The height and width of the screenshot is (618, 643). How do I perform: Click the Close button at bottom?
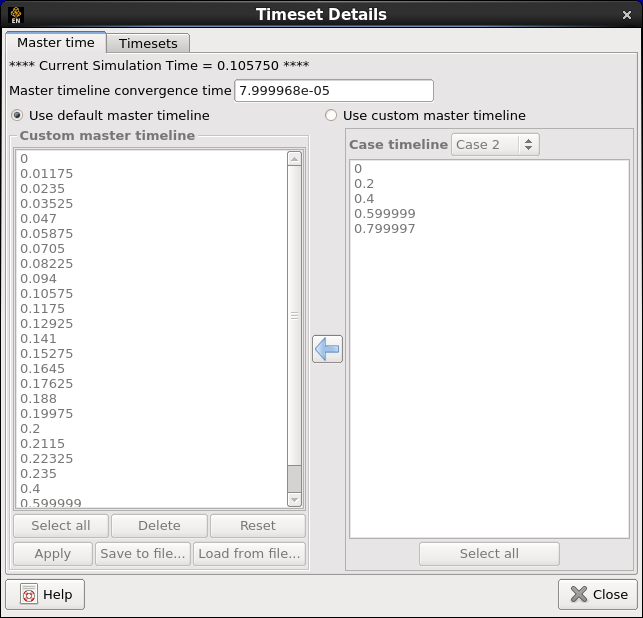coord(598,594)
